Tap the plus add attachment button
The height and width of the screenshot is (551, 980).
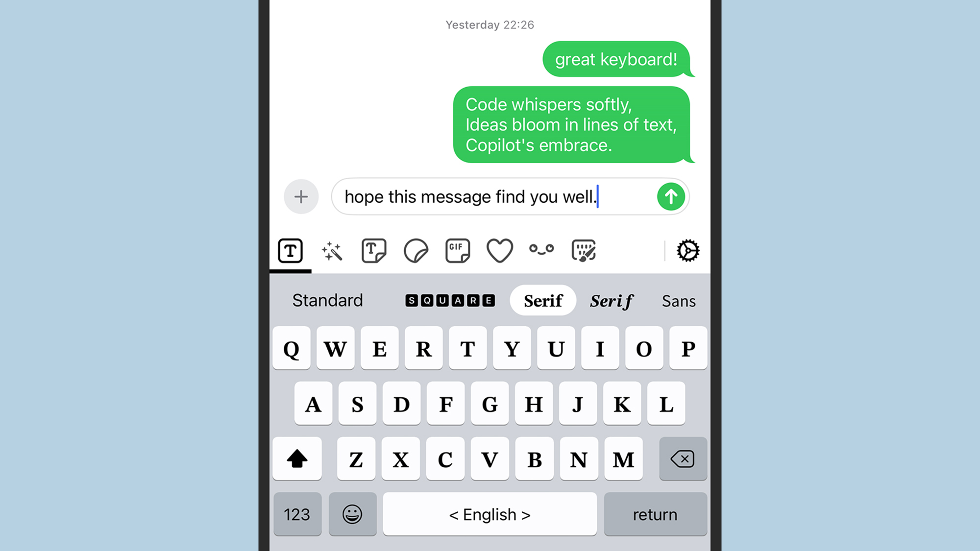pyautogui.click(x=301, y=196)
